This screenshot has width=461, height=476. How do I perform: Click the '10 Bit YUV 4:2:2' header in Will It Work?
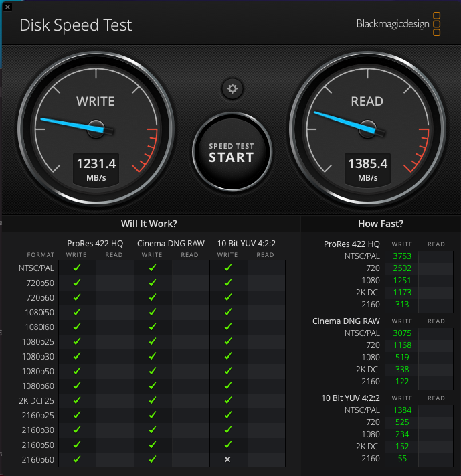click(246, 244)
